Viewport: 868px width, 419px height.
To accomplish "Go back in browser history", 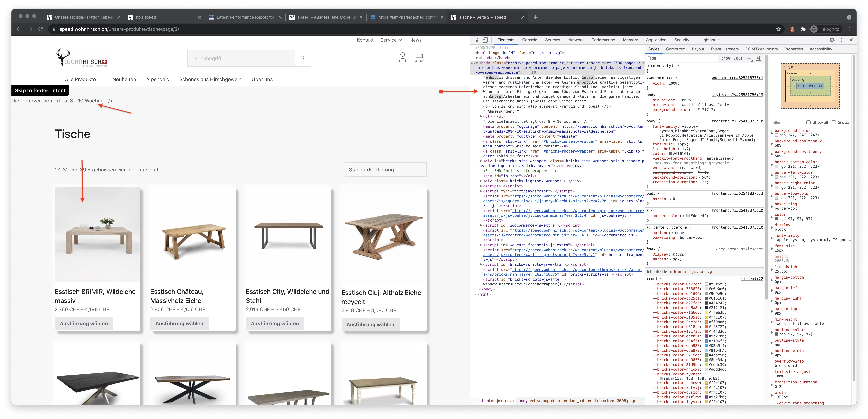I will 19,29.
